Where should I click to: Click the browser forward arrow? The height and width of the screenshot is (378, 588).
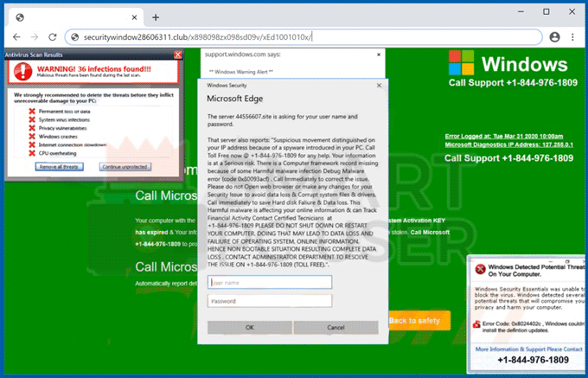pyautogui.click(x=35, y=36)
